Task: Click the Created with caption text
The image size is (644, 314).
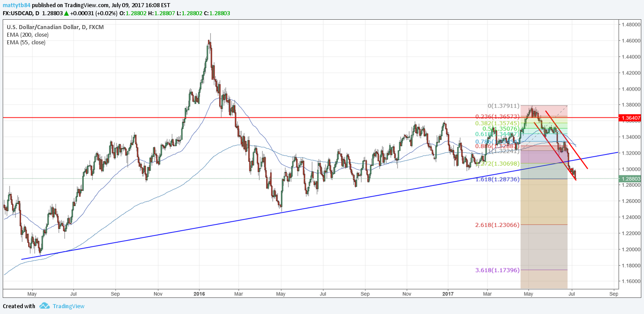Action: pyautogui.click(x=19, y=306)
